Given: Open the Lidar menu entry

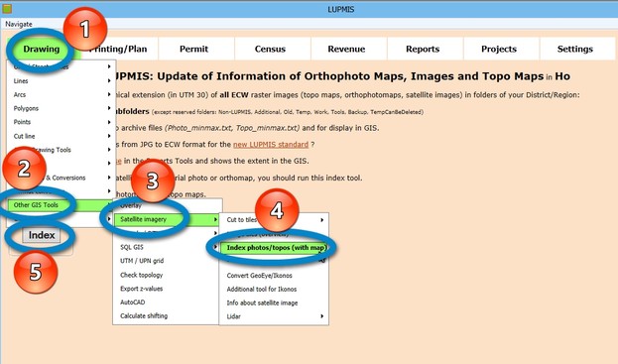Looking at the screenshot, I should (234, 316).
